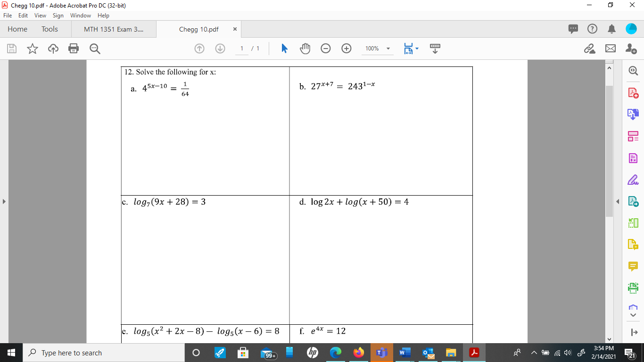
Task: Zoom in on the PDF
Action: (x=346, y=48)
